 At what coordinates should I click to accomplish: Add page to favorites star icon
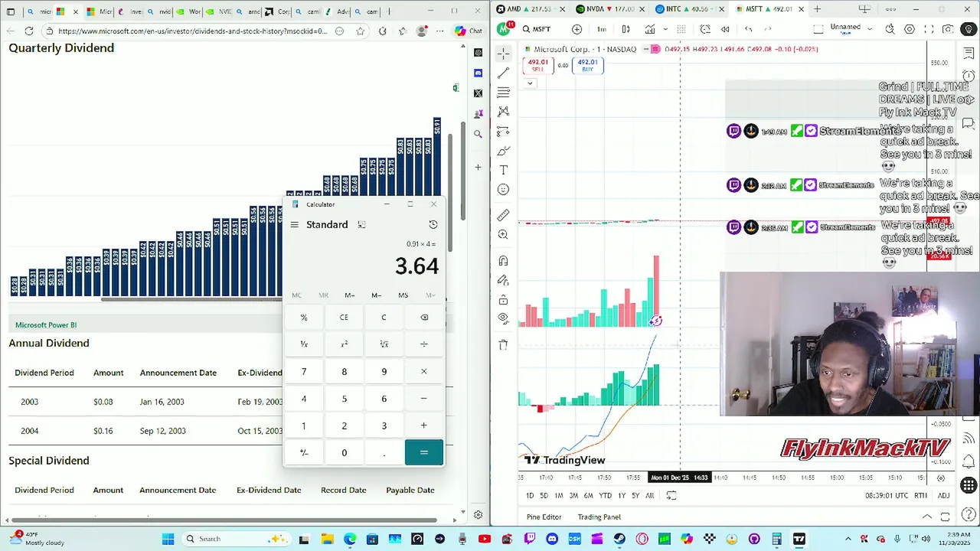tap(360, 31)
